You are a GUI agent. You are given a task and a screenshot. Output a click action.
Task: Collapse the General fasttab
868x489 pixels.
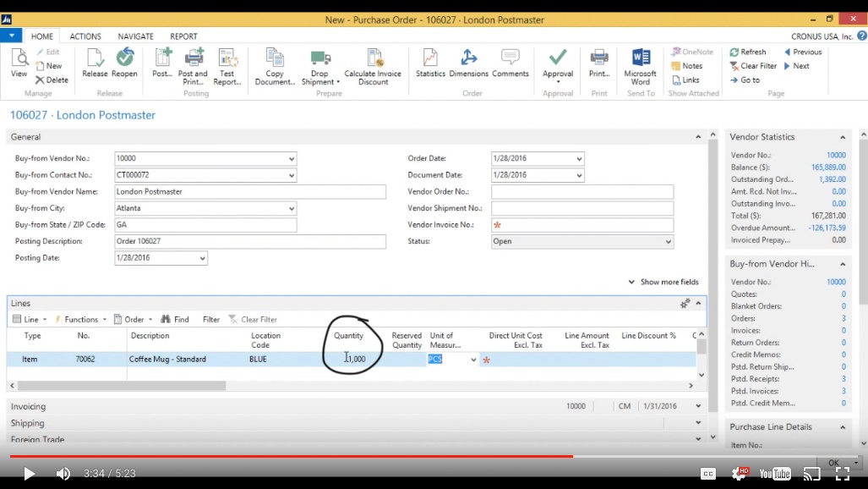click(x=698, y=137)
